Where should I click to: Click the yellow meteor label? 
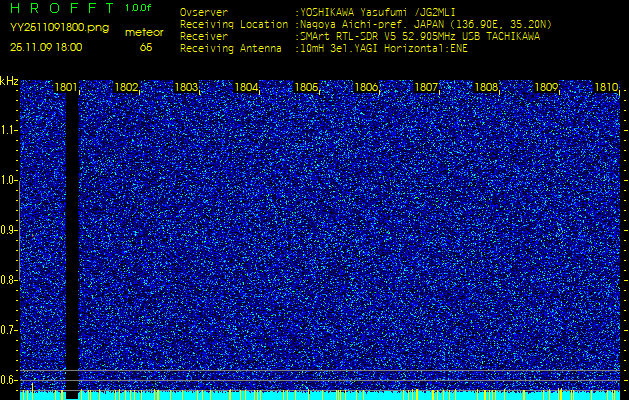pos(144,32)
